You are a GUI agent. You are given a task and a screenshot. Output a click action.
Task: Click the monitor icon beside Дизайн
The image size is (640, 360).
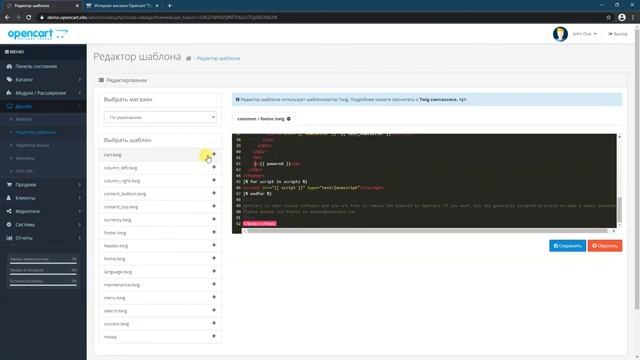point(9,106)
